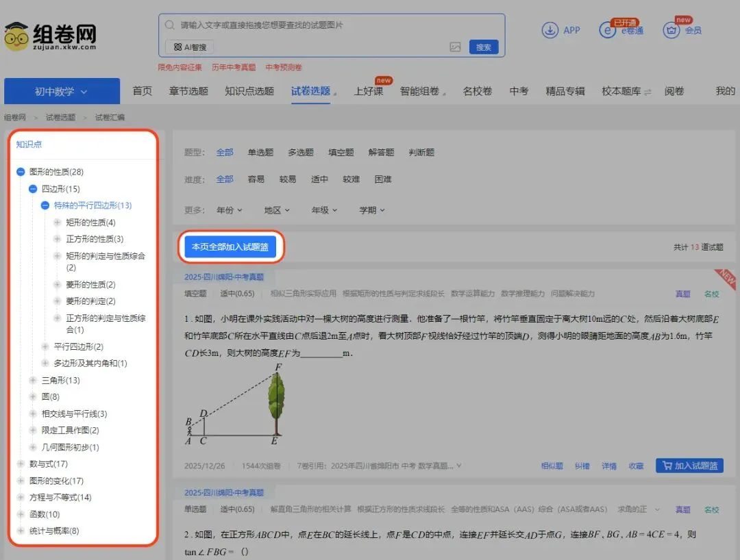Select 相交线与平行线(3) in knowledge tree
The height and width of the screenshot is (560, 740).
coord(74,414)
